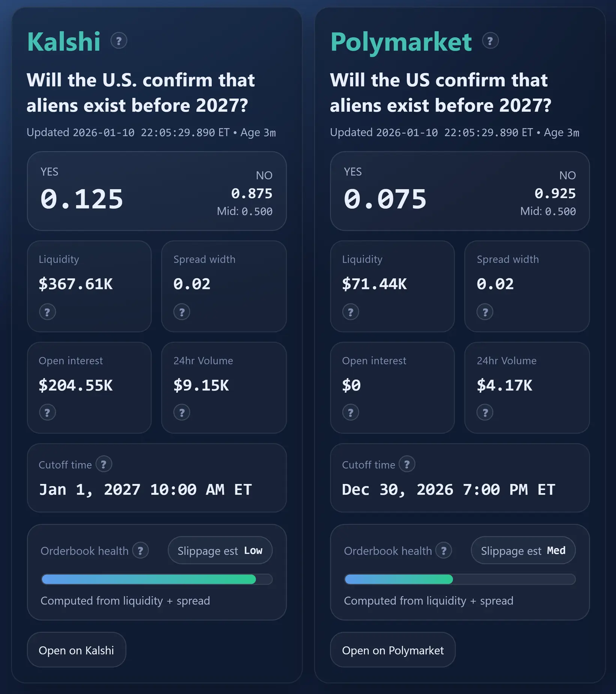Toggle the Slippage est Med pill on Polymarket

tap(523, 550)
